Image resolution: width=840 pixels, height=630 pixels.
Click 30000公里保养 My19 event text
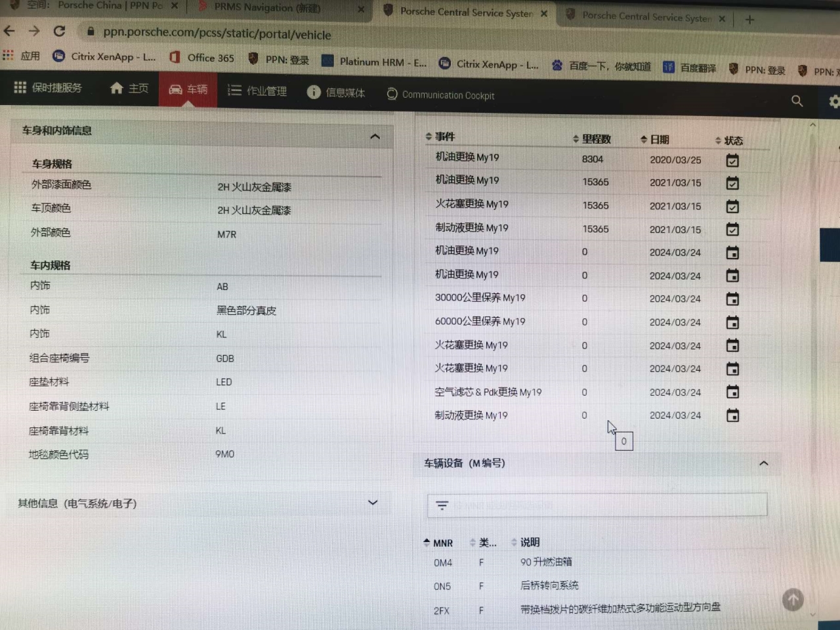480,297
